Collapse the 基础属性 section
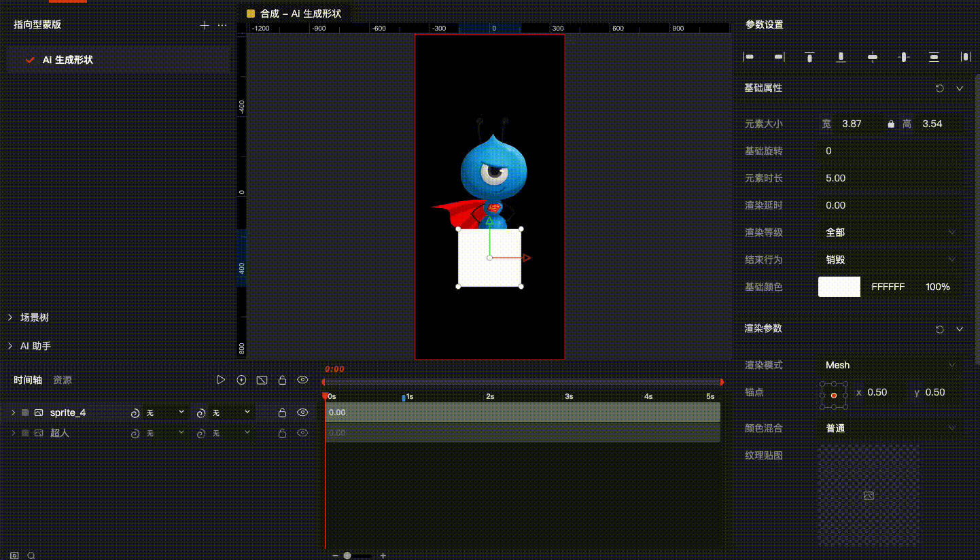 pos(960,88)
